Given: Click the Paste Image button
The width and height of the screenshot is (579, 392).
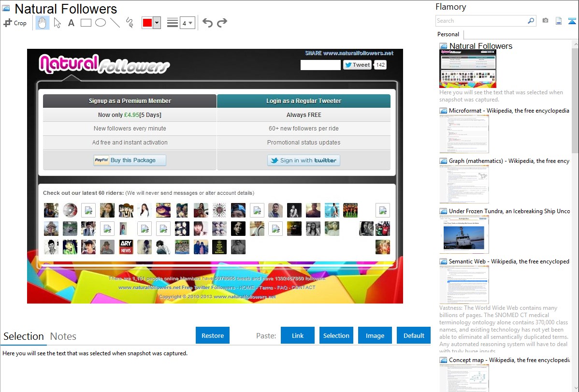Looking at the screenshot, I should pyautogui.click(x=375, y=335).
